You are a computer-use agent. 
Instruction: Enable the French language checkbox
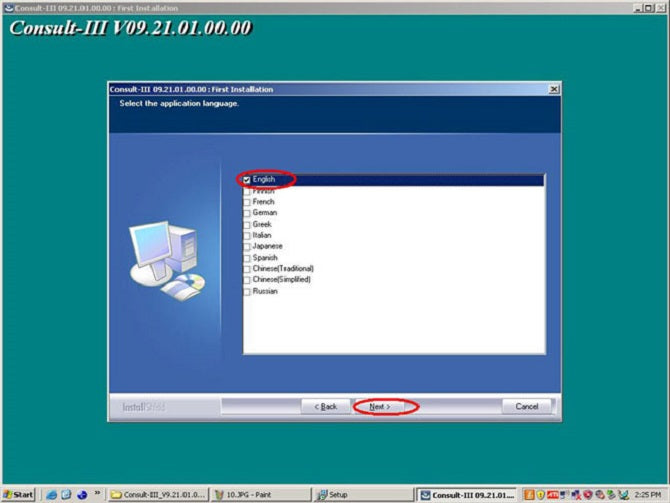point(247,202)
